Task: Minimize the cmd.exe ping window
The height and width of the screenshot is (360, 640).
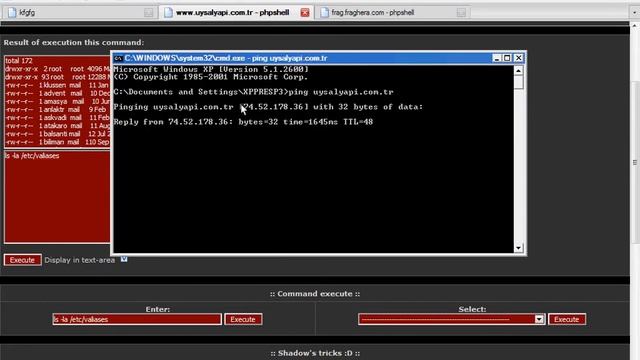Action: point(496,58)
